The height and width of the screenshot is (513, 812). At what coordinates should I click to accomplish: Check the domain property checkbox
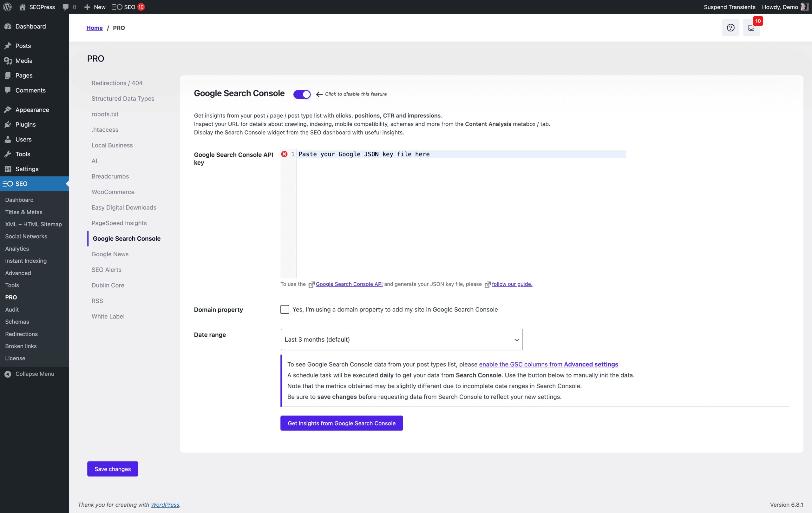[x=285, y=309]
